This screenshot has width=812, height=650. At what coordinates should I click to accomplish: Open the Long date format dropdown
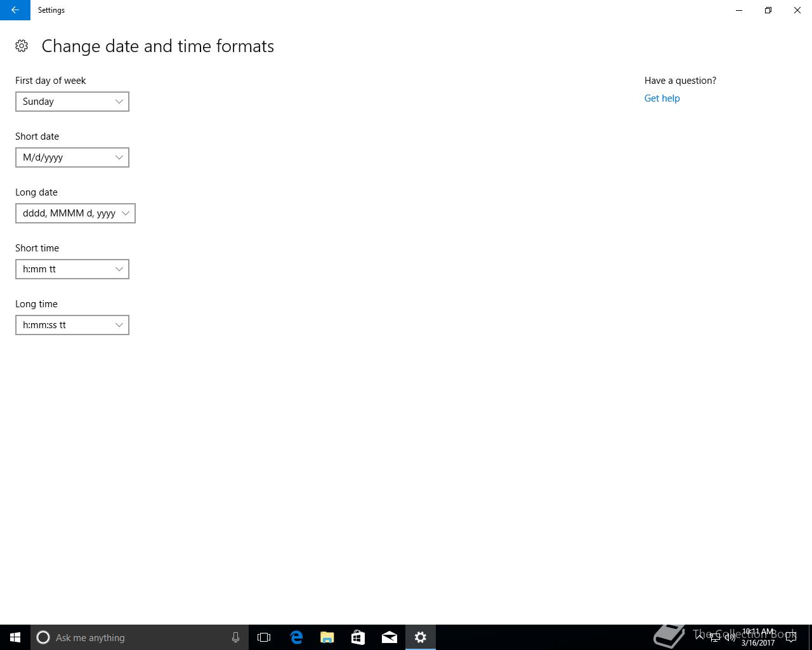click(x=75, y=213)
